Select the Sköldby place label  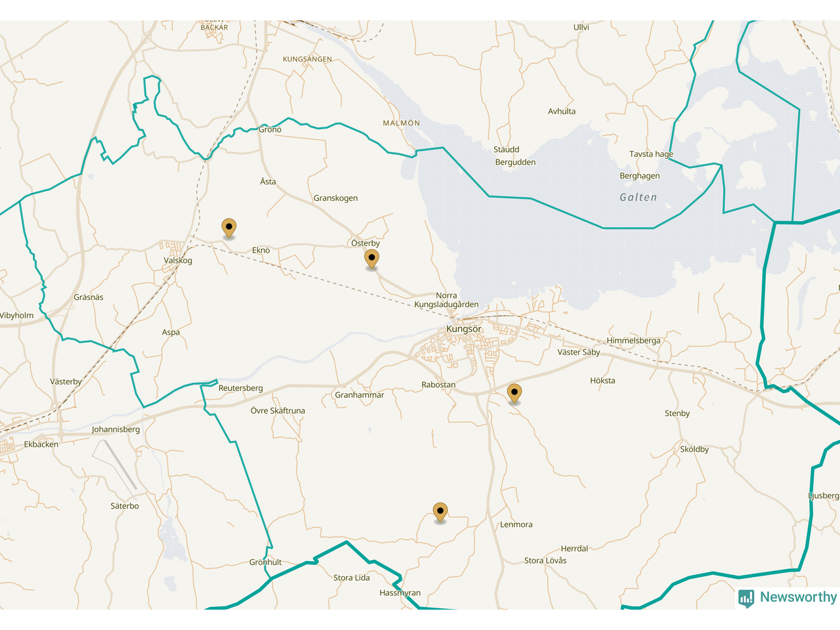694,450
